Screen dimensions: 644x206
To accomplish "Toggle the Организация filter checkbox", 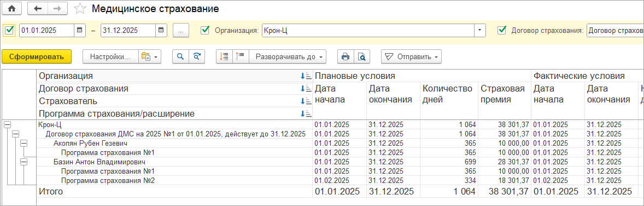I will pyautogui.click(x=205, y=30).
